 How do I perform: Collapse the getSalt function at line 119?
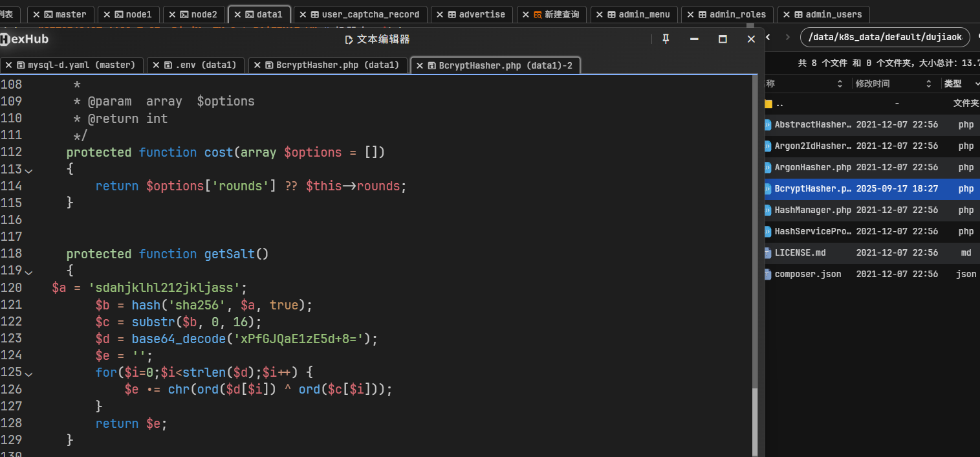(28, 271)
